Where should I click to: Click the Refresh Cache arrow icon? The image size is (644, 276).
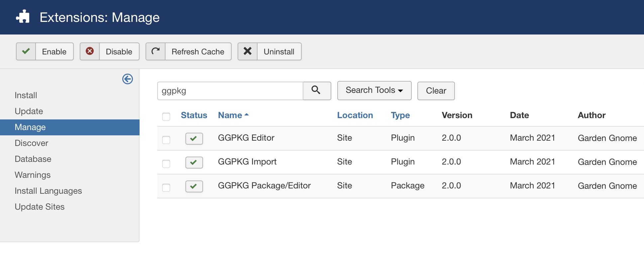click(156, 51)
